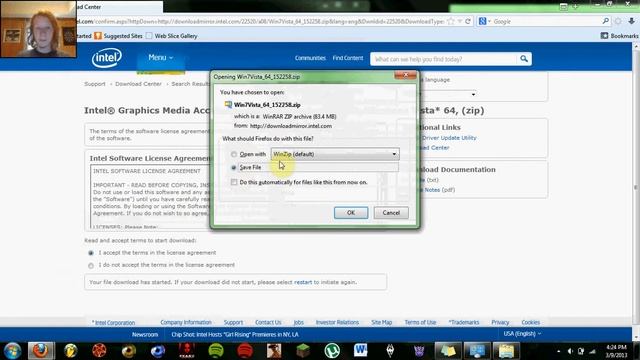Open Investor Relations footer link
This screenshot has height=360, width=640.
337,322
